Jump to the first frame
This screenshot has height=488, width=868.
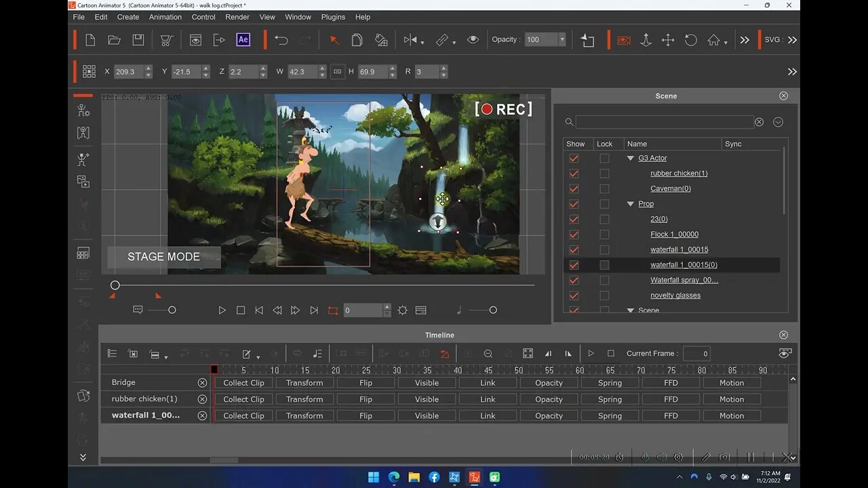[x=259, y=310]
